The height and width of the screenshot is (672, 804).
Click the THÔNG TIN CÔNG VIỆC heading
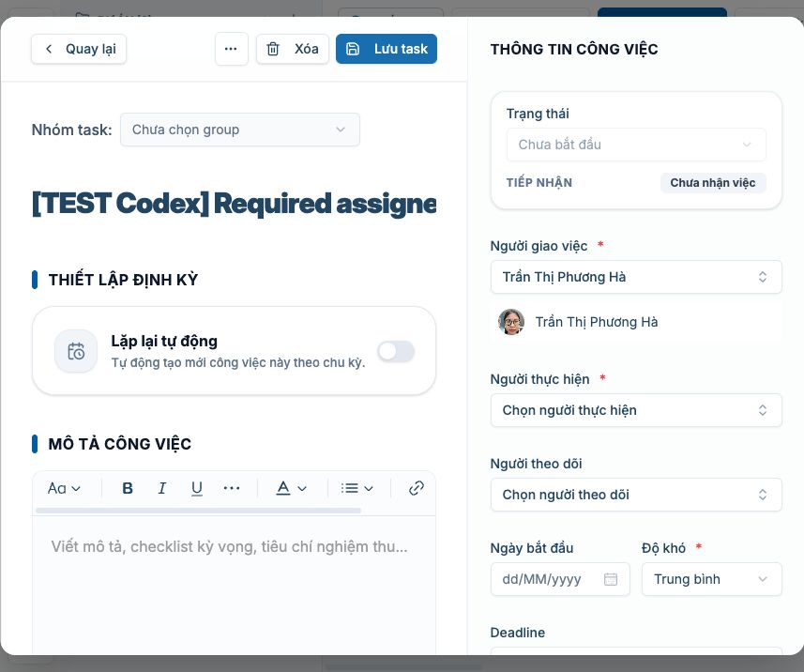pos(574,49)
